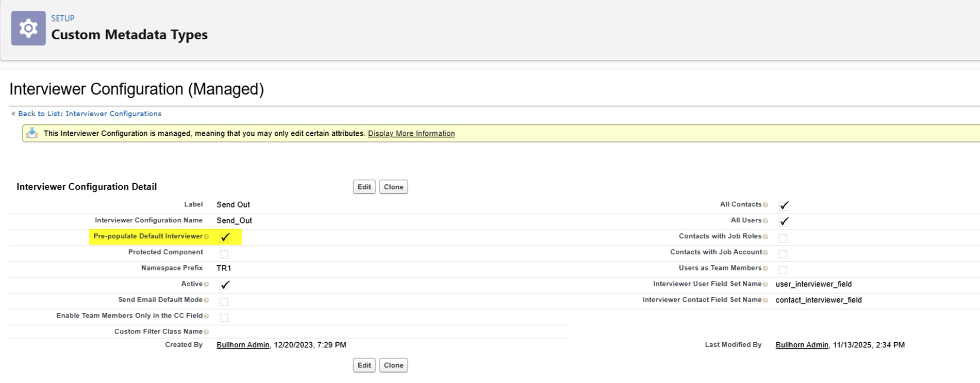This screenshot has width=980, height=383.
Task: Click help icon beside All Users
Action: [766, 221]
